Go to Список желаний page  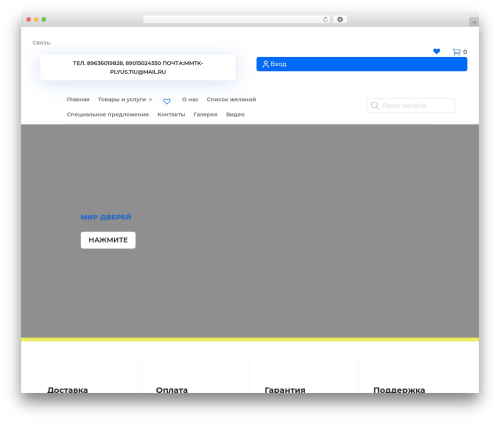point(231,99)
